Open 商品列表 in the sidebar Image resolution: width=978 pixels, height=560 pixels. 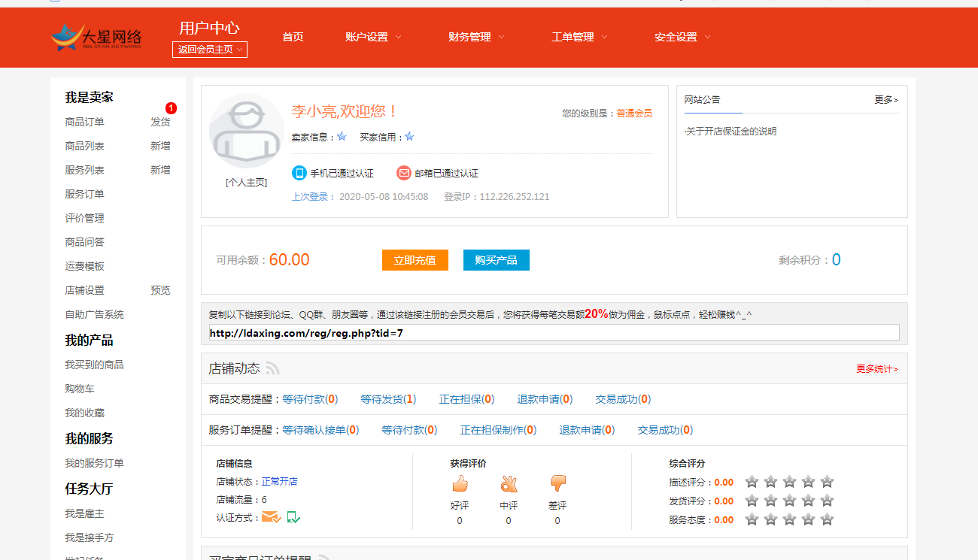[84, 146]
